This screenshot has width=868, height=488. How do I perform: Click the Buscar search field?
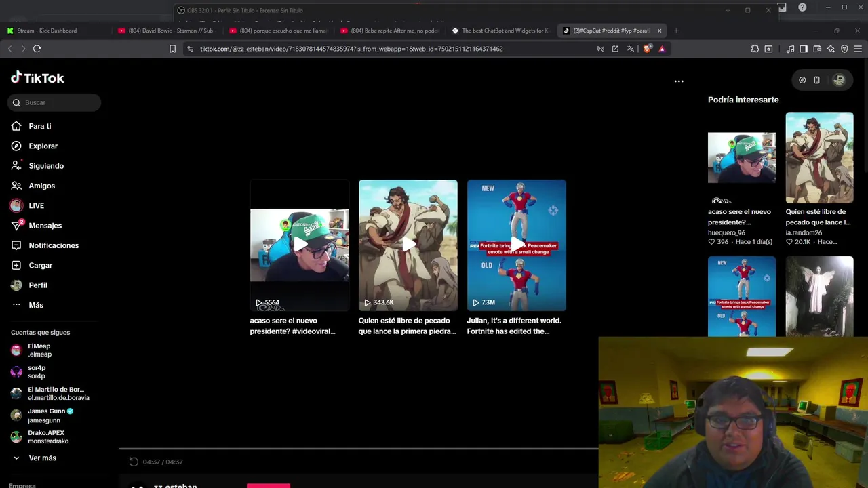pyautogui.click(x=54, y=102)
